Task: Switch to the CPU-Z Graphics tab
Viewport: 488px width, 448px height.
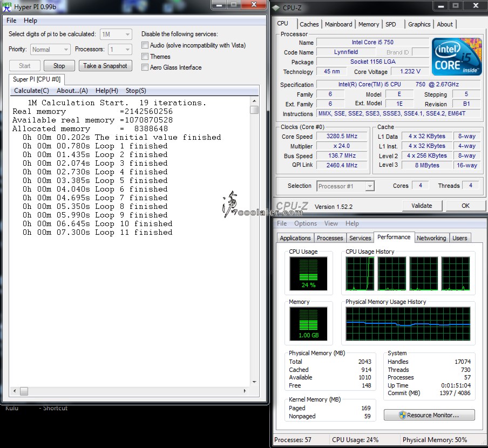Action: point(419,24)
